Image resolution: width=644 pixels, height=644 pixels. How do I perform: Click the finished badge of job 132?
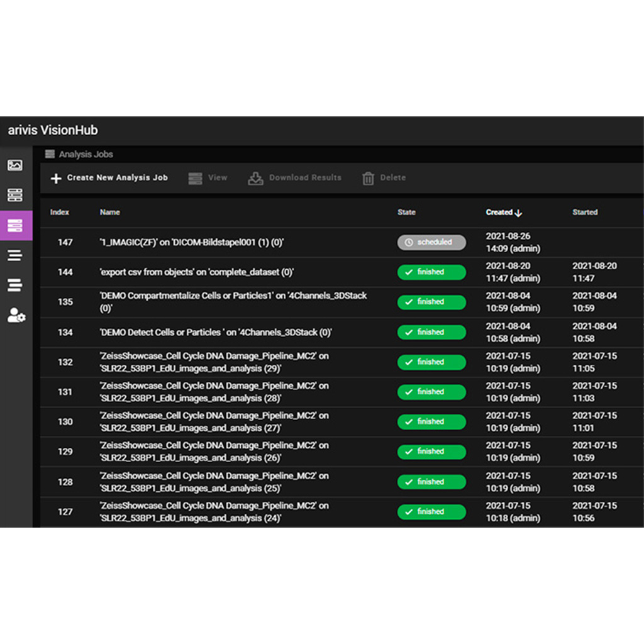click(x=431, y=362)
